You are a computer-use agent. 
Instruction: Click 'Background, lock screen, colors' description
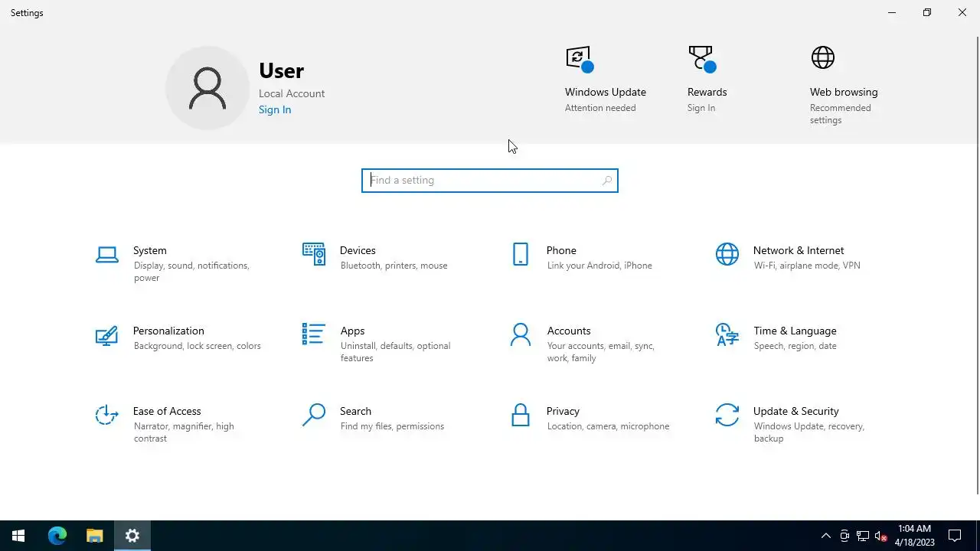pos(198,346)
